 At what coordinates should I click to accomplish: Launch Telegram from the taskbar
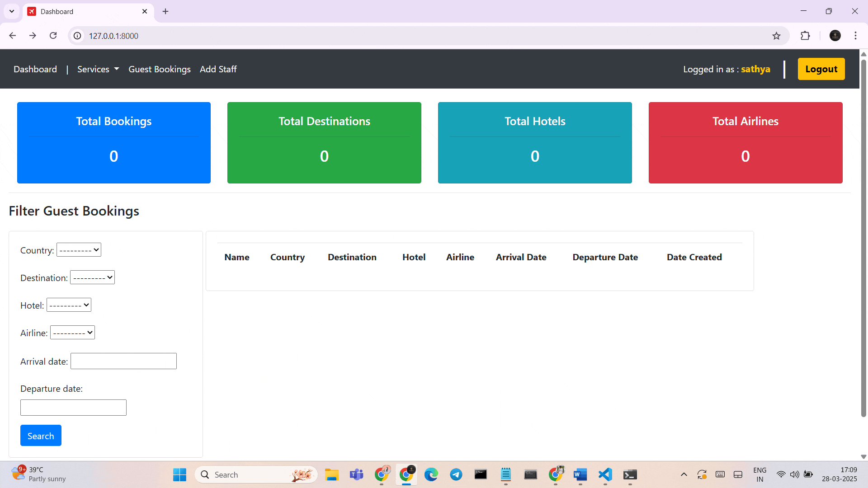[x=456, y=474]
